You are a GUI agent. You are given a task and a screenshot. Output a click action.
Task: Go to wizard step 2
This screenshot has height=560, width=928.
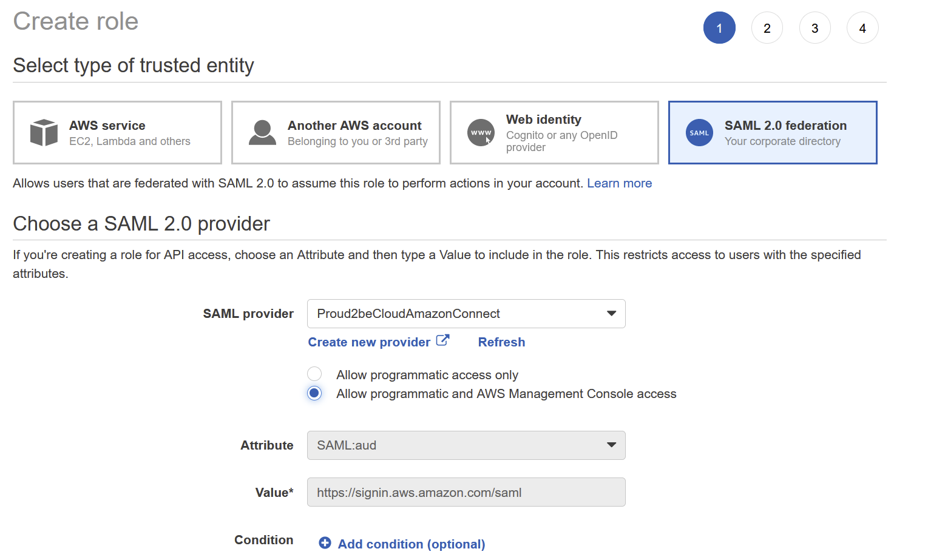click(767, 28)
